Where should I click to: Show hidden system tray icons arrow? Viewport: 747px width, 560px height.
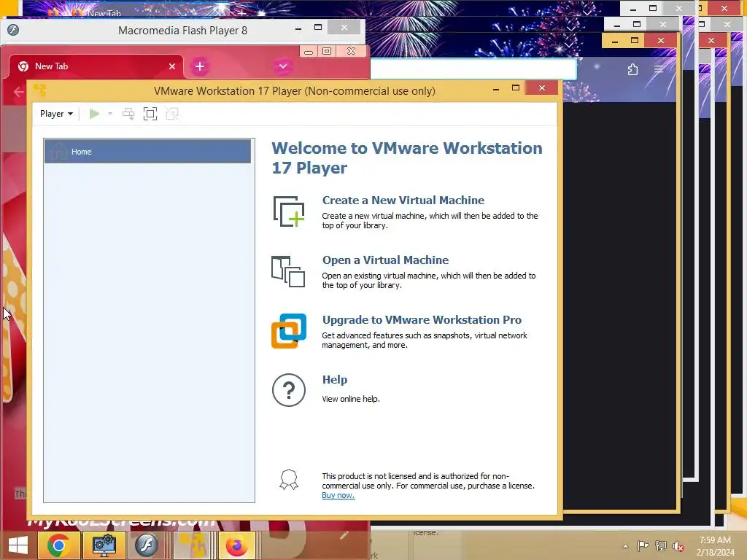(x=625, y=546)
